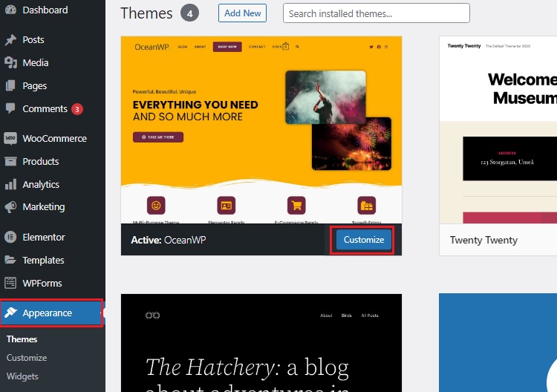This screenshot has height=392, width=557.
Task: Click the Customize button for OceanWP
Action: (363, 240)
